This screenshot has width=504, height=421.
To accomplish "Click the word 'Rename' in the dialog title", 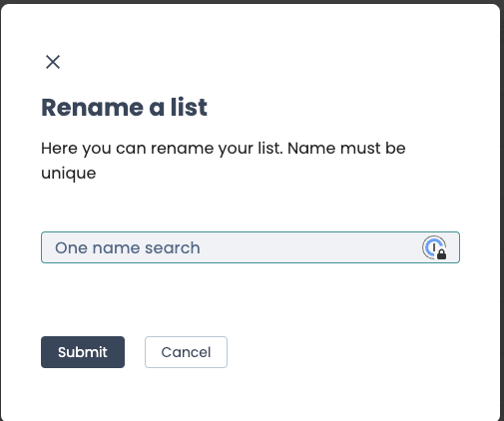I will (92, 108).
